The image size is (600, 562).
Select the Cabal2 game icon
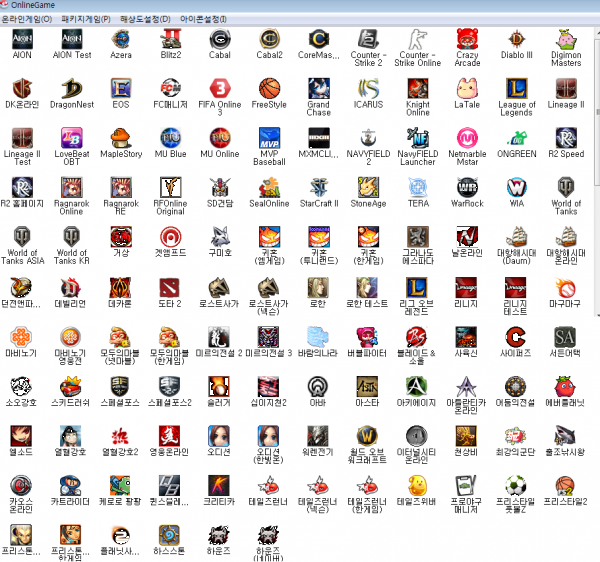269,39
